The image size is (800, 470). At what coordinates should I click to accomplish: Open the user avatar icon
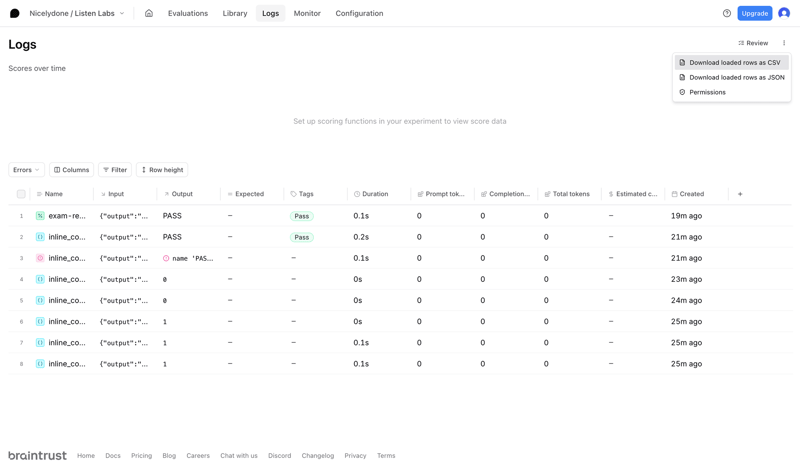[x=784, y=13]
